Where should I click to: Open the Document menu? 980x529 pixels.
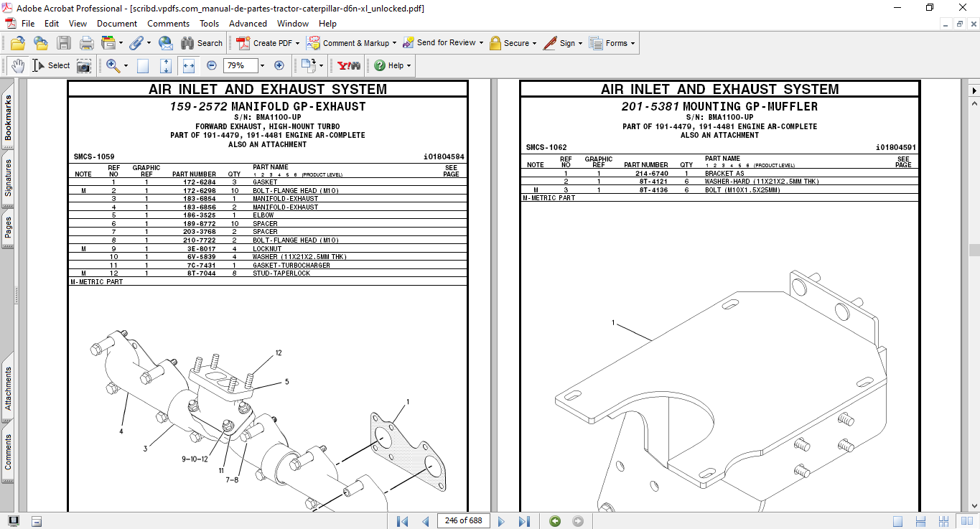117,24
